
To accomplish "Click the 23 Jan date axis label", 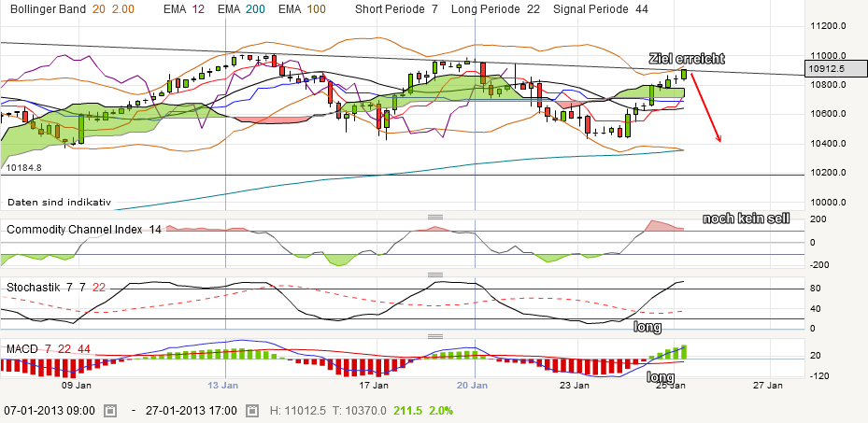I will click(x=574, y=386).
